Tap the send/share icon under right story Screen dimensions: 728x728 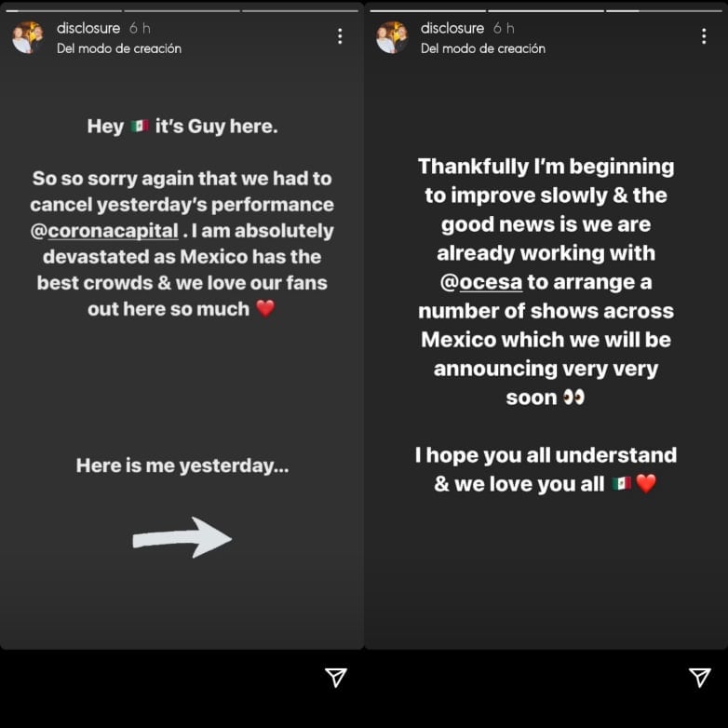coord(699,678)
